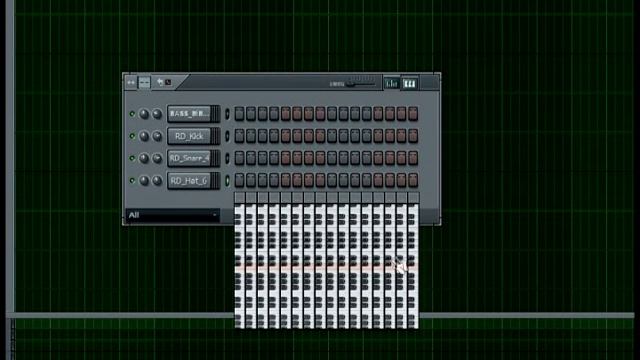Open the graph editor bar-chart button
This screenshot has height=360, width=640.
[x=391, y=83]
